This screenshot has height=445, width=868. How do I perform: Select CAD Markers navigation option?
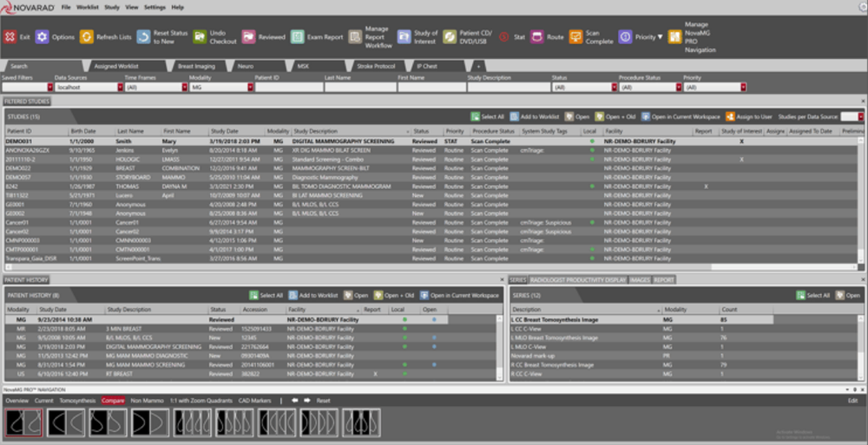point(255,401)
